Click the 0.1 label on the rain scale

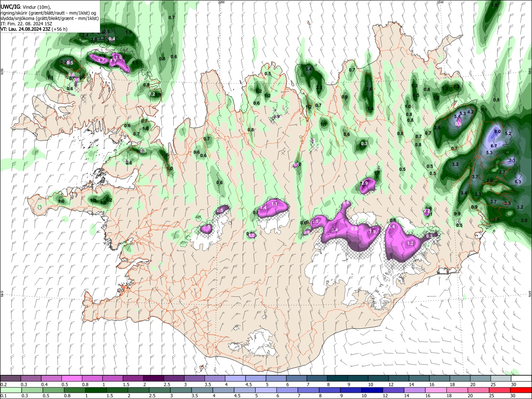pos(3,396)
